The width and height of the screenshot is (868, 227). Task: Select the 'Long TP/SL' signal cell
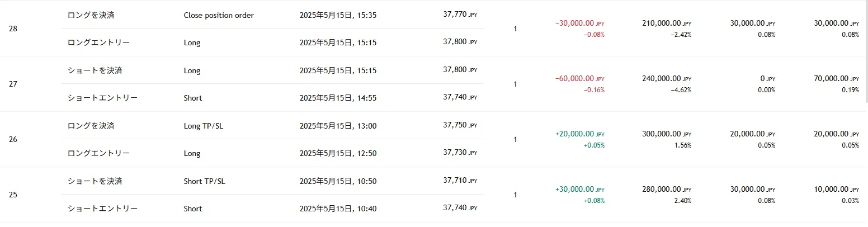pos(203,126)
